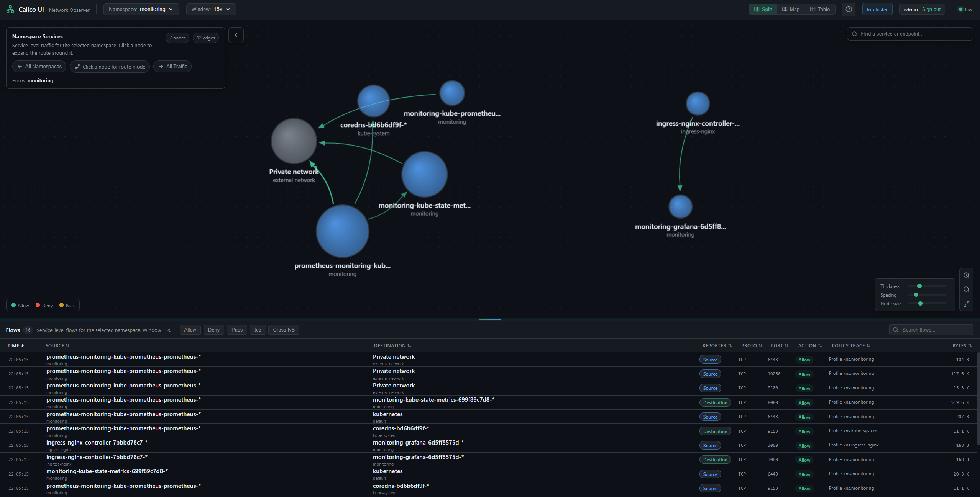The width and height of the screenshot is (980, 497).
Task: Toggle the Allow flow filter
Action: (x=190, y=330)
